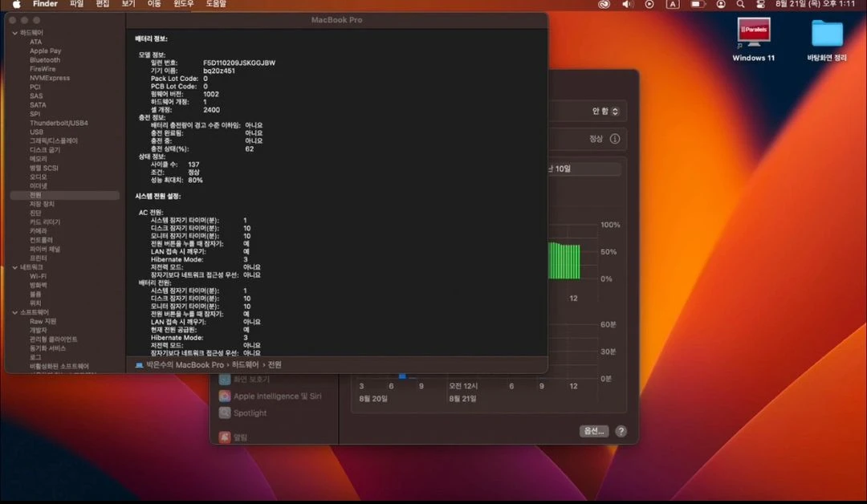Collapse the 소프트웨어 section
867x504 pixels.
tap(15, 313)
